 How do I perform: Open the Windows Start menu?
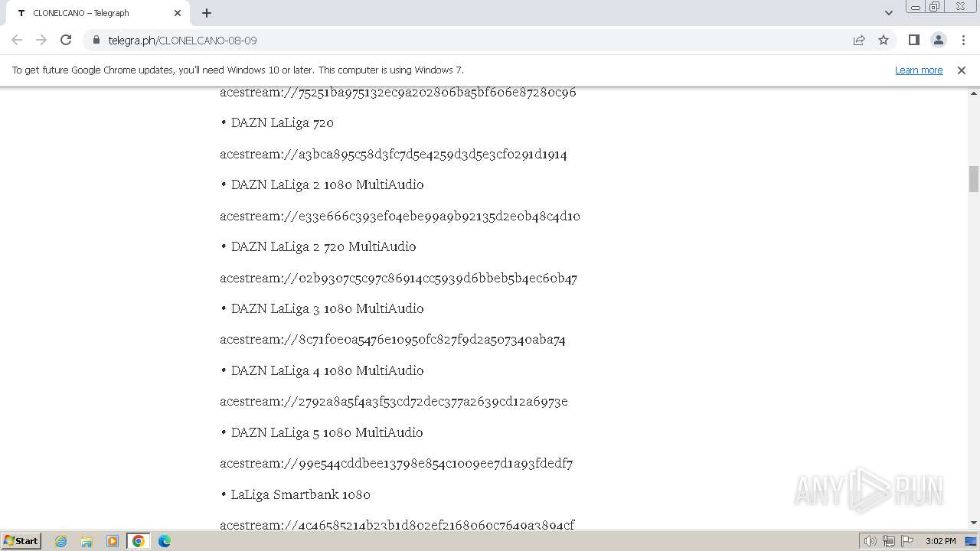click(x=21, y=541)
